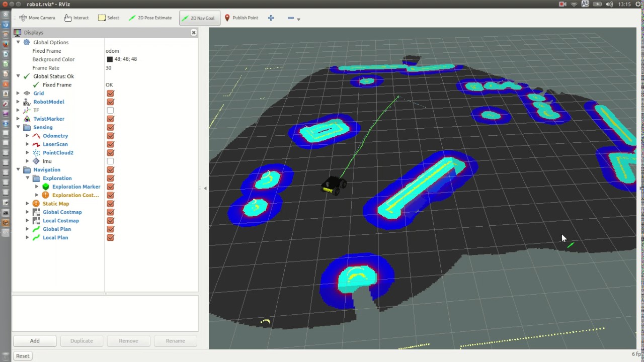Screen dimensions: 644x362
Task: Click the blue plus add-tool icon
Action: [x=271, y=18]
